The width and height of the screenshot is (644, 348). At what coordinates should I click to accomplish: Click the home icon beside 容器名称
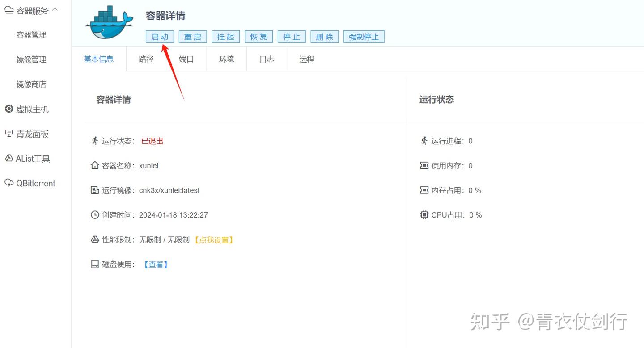tap(94, 165)
